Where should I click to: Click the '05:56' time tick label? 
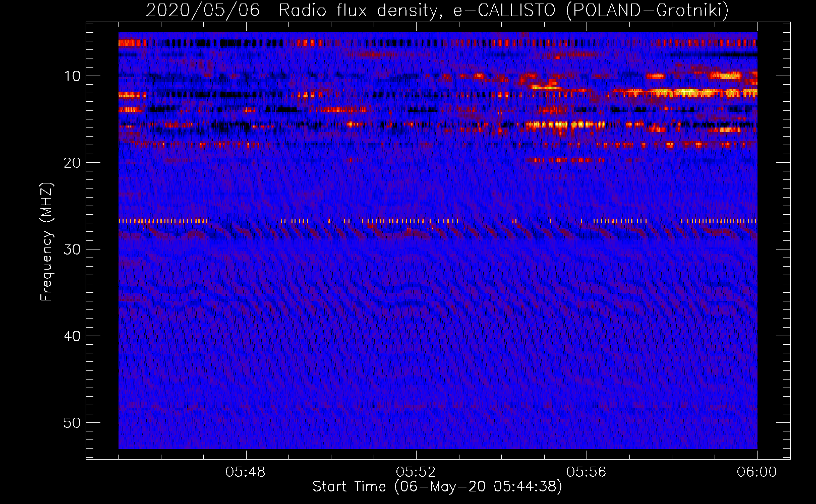tap(587, 472)
